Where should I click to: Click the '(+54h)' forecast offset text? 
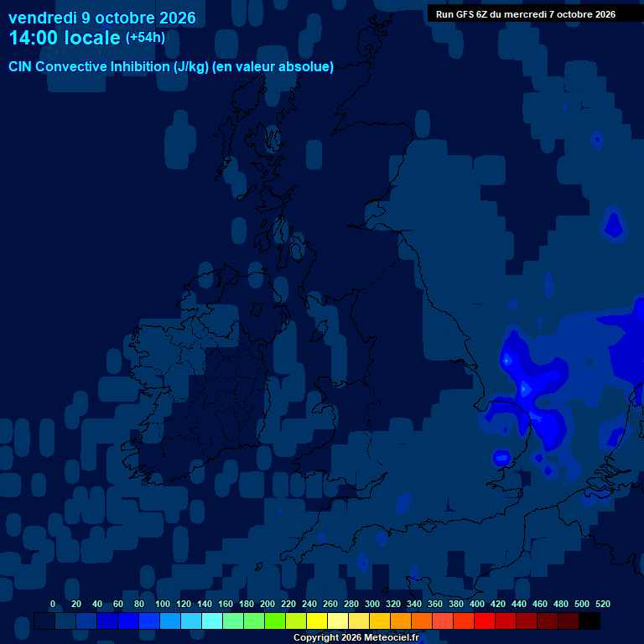coord(145,38)
